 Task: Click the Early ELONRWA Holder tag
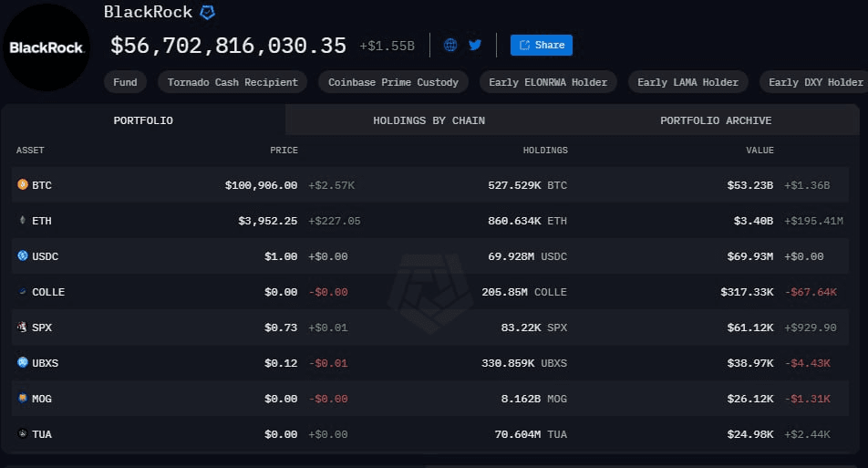coord(548,82)
